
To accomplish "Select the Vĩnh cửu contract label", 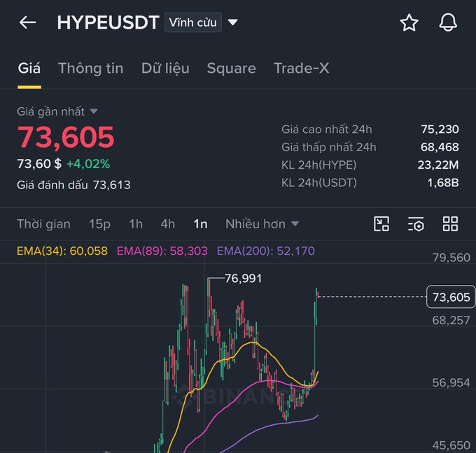I will click(193, 22).
